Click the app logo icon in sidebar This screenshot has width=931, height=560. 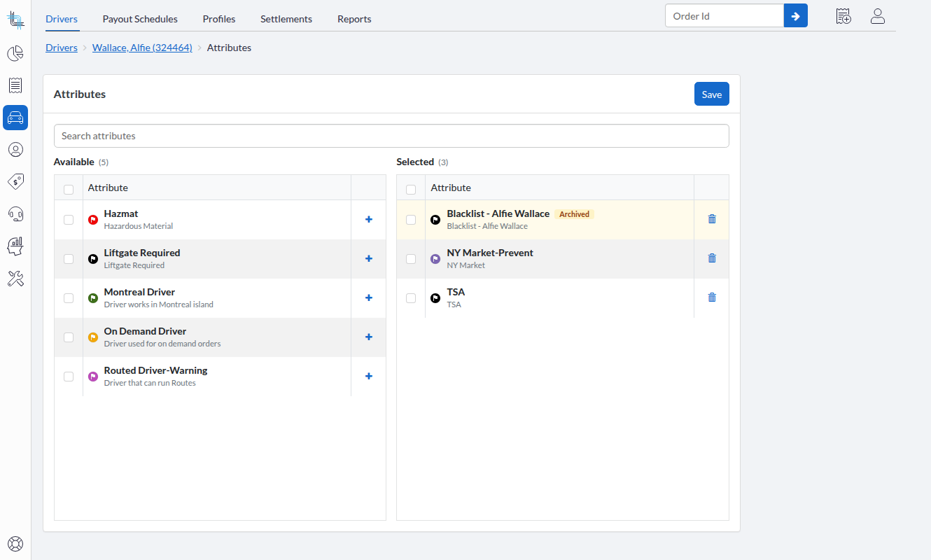point(15,20)
